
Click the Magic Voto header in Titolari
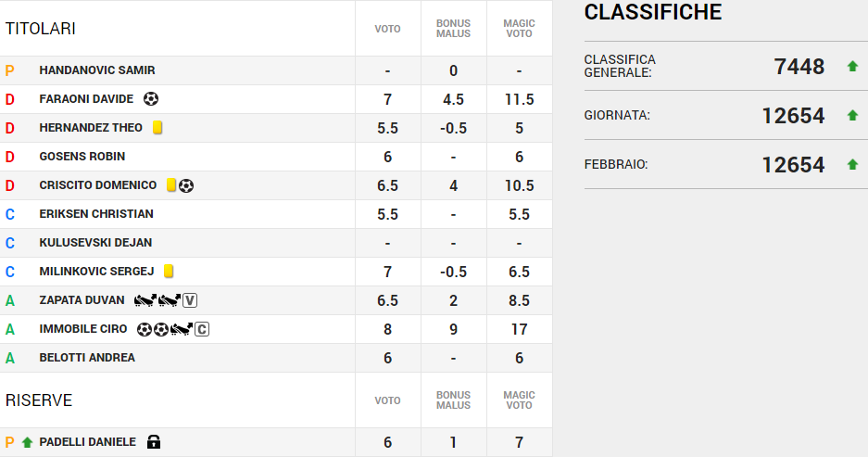(519, 29)
